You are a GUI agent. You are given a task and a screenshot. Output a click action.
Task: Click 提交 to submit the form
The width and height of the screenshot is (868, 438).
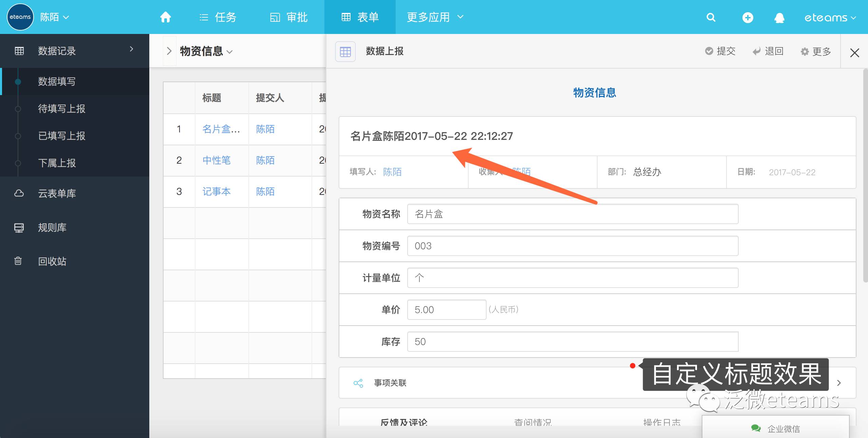pyautogui.click(x=720, y=51)
